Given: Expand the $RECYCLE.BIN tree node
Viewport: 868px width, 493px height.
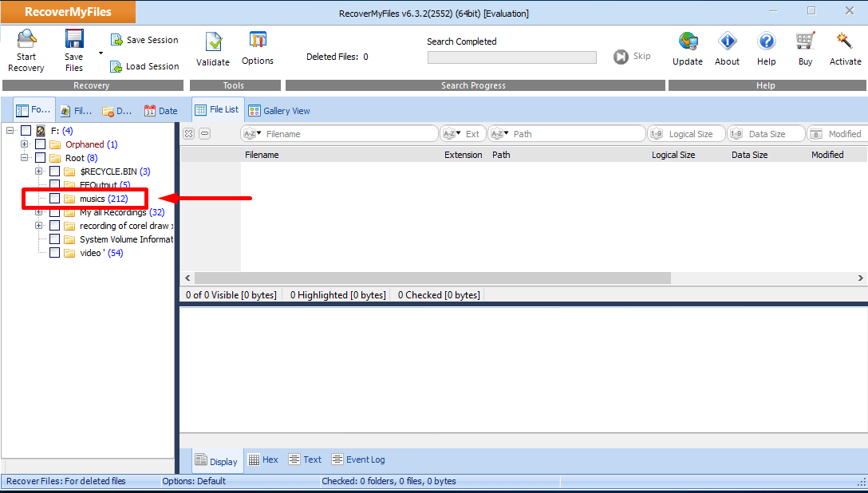Looking at the screenshot, I should pos(39,172).
